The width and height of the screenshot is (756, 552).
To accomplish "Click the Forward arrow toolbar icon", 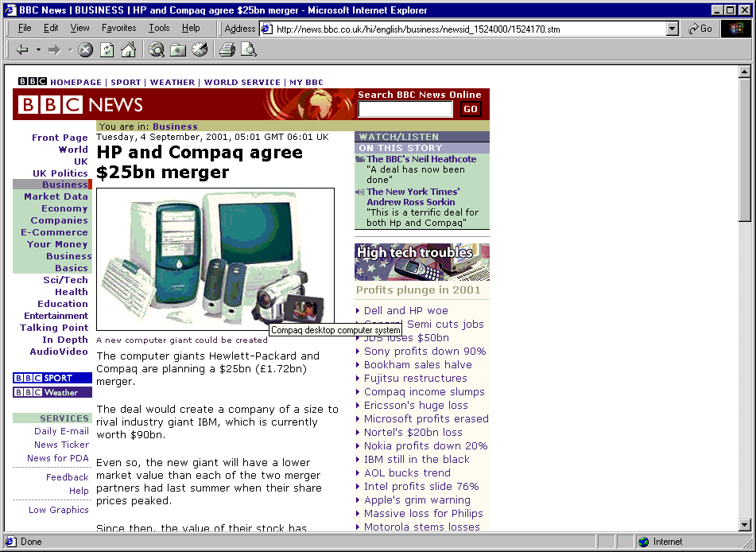I will [55, 49].
